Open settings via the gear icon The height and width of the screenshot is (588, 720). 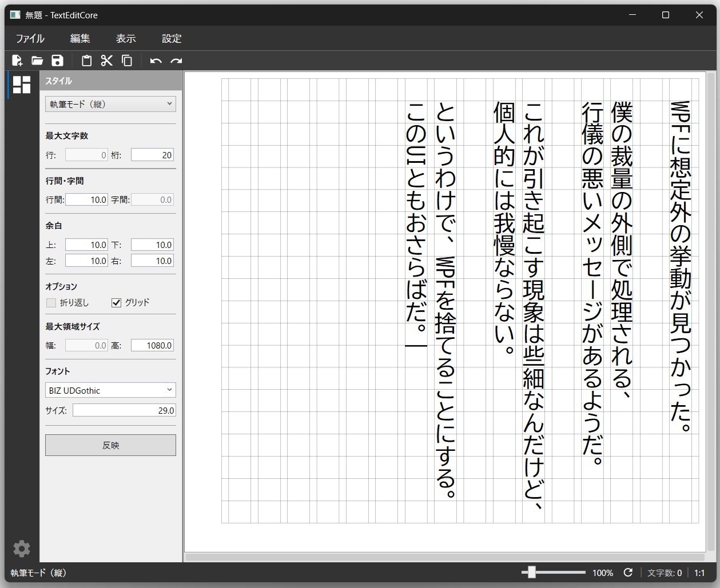tap(22, 549)
